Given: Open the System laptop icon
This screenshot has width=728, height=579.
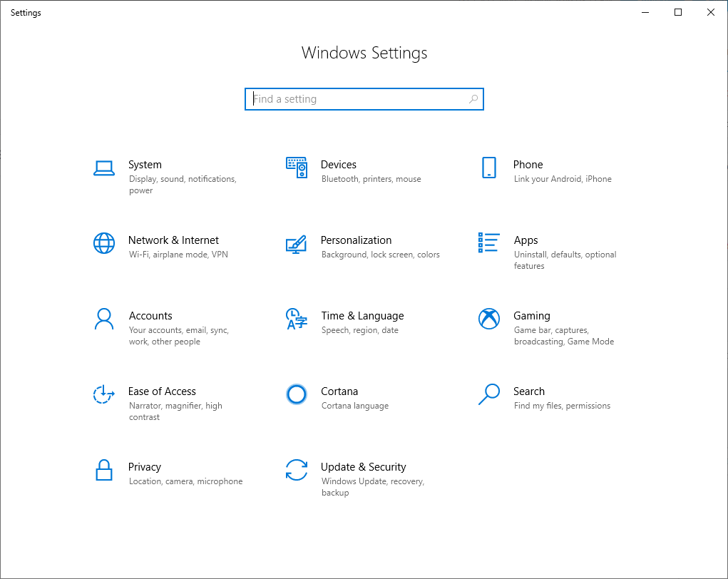Looking at the screenshot, I should [x=104, y=168].
